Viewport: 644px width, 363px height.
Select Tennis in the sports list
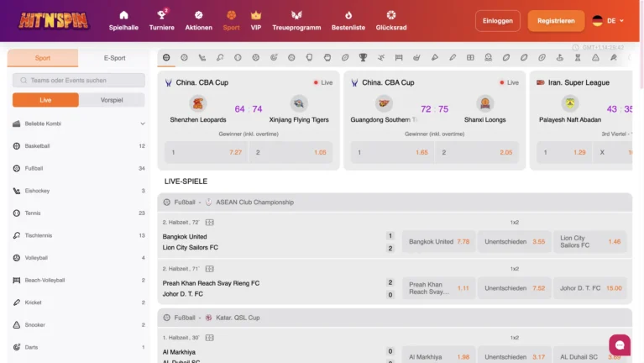[79, 213]
